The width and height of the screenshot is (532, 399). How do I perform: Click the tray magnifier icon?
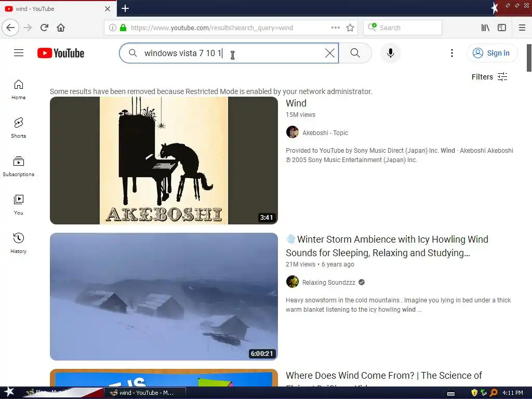pyautogui.click(x=494, y=393)
